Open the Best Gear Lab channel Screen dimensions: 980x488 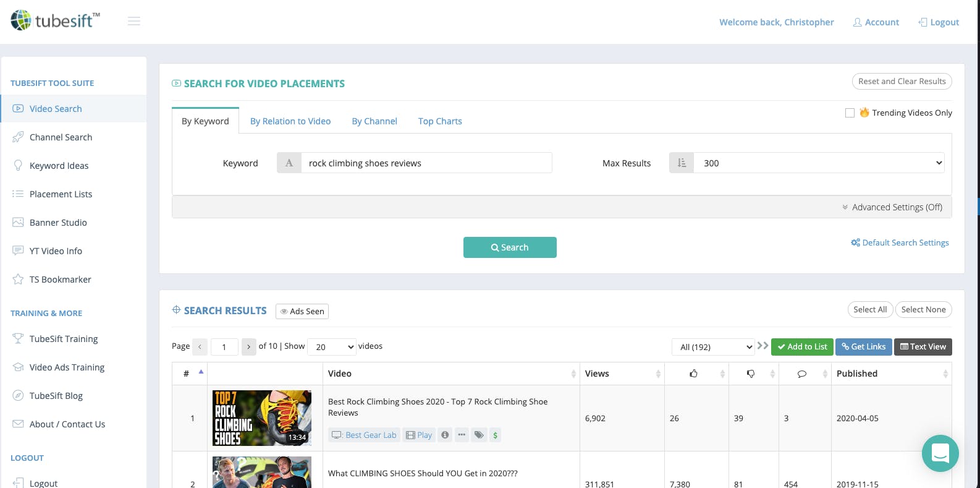(365, 435)
